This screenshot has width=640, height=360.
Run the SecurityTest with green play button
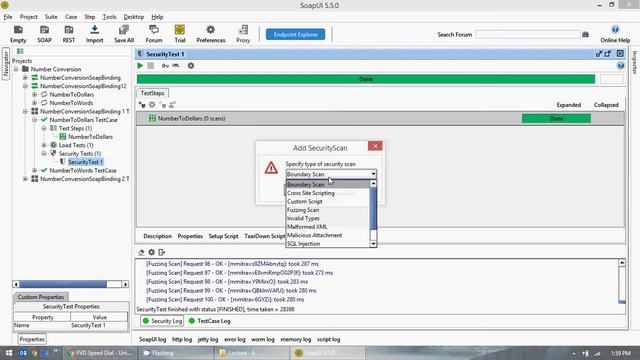pos(140,66)
